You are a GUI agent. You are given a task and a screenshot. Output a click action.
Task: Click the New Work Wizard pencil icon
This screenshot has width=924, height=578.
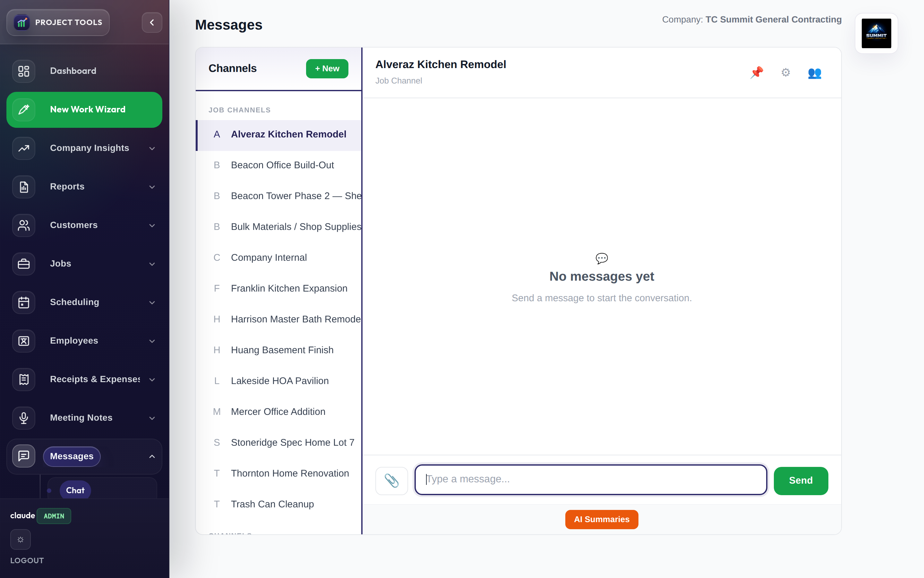point(24,110)
